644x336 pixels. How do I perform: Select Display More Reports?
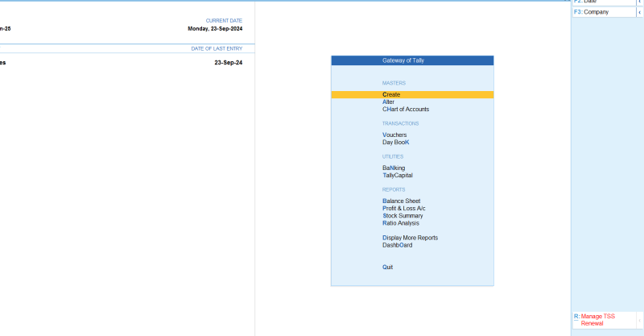tap(410, 238)
